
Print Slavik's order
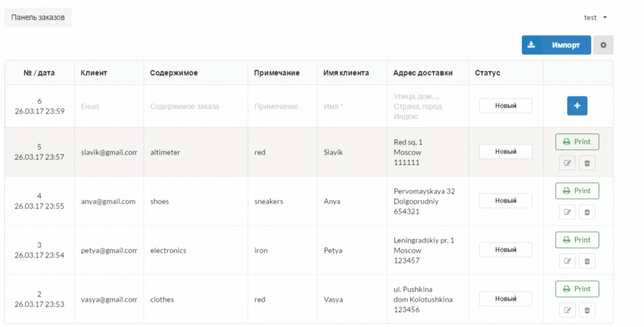tap(577, 142)
